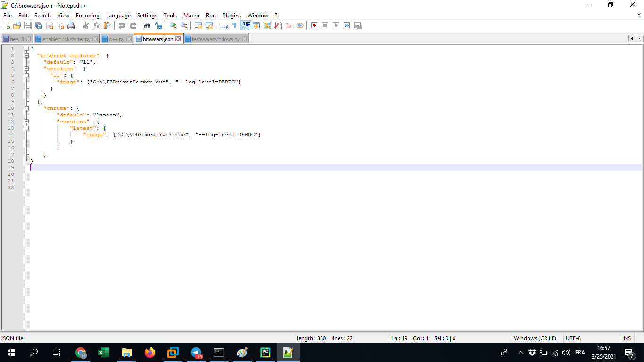Close the testserverwindows.py tab

(245, 39)
